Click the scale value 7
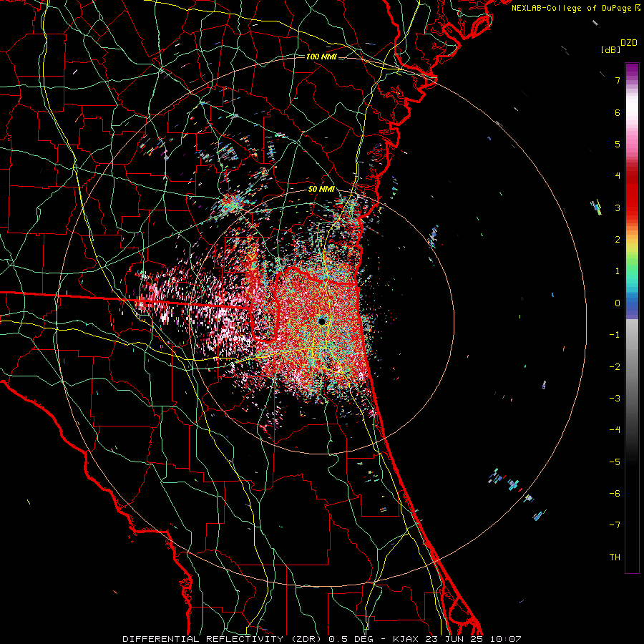The width and height of the screenshot is (644, 644). click(618, 80)
